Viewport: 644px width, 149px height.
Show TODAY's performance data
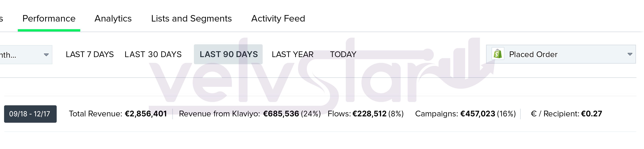343,54
